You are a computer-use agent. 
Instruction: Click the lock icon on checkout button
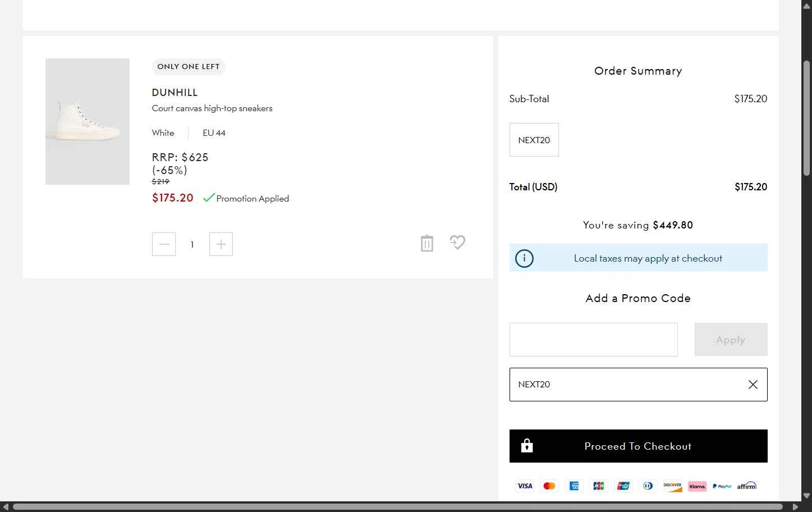pyautogui.click(x=527, y=446)
